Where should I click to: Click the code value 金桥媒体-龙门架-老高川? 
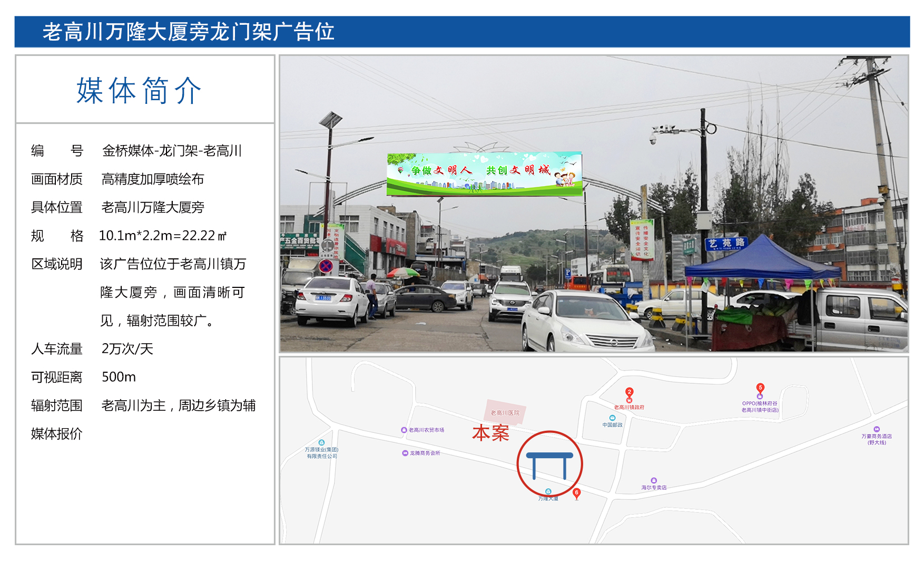[x=172, y=151]
